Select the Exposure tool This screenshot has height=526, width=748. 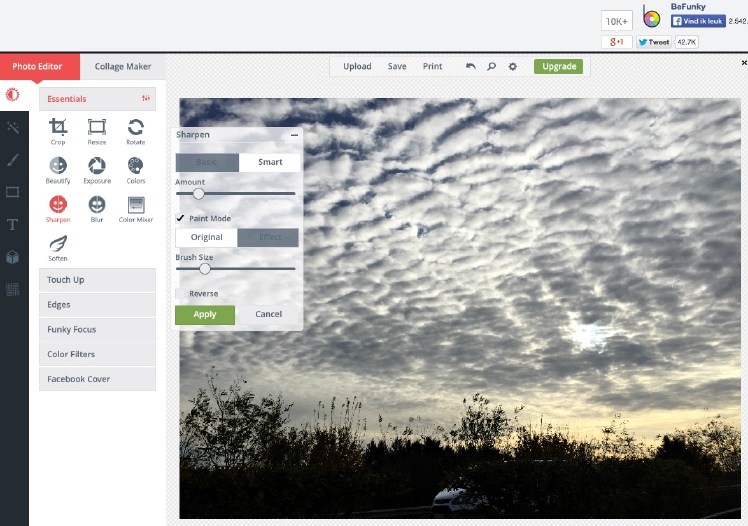click(x=97, y=170)
